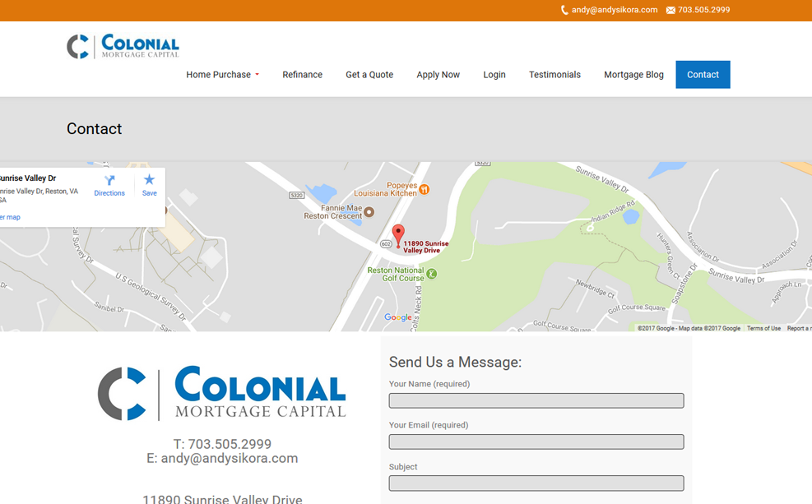
Task: Click the 11890 Sunrise Valley Drive map label
Action: [x=425, y=247]
